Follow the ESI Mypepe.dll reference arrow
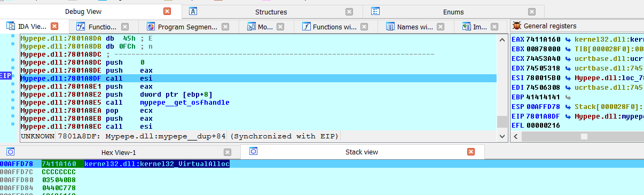644x195 pixels. [569, 78]
